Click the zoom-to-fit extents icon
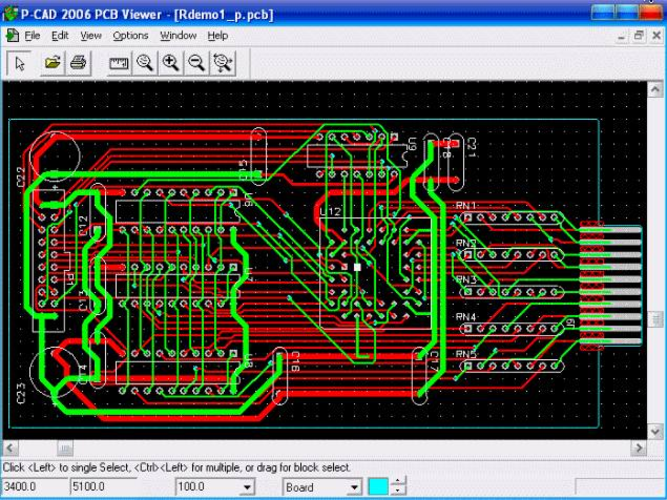The width and height of the screenshot is (667, 500). 222,63
